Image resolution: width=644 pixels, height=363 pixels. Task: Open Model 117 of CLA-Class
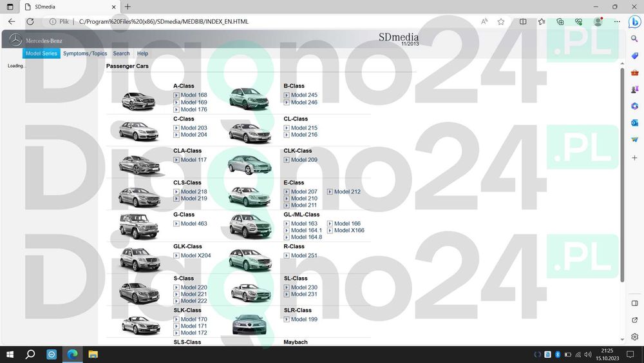tap(193, 160)
